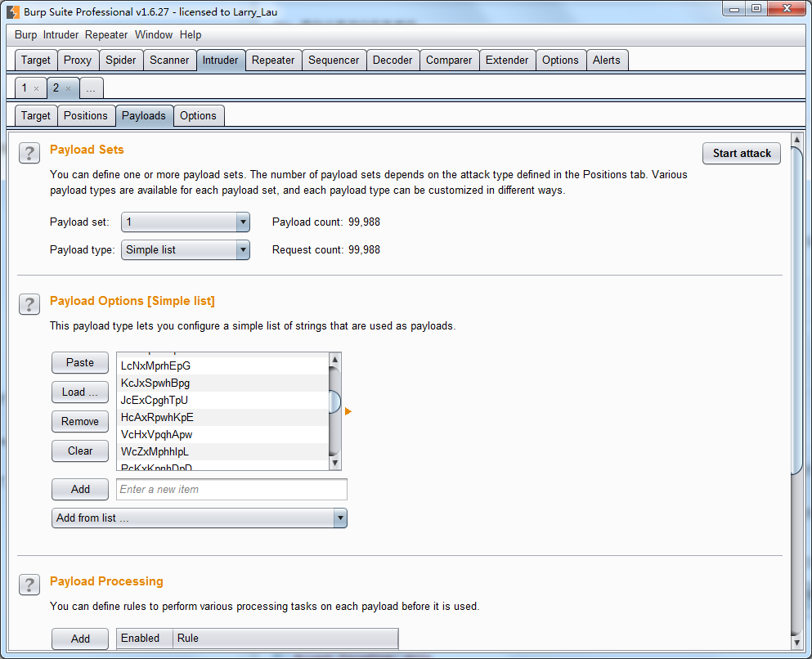The image size is (812, 659).
Task: Open the Positions sub-tab
Action: click(x=86, y=115)
